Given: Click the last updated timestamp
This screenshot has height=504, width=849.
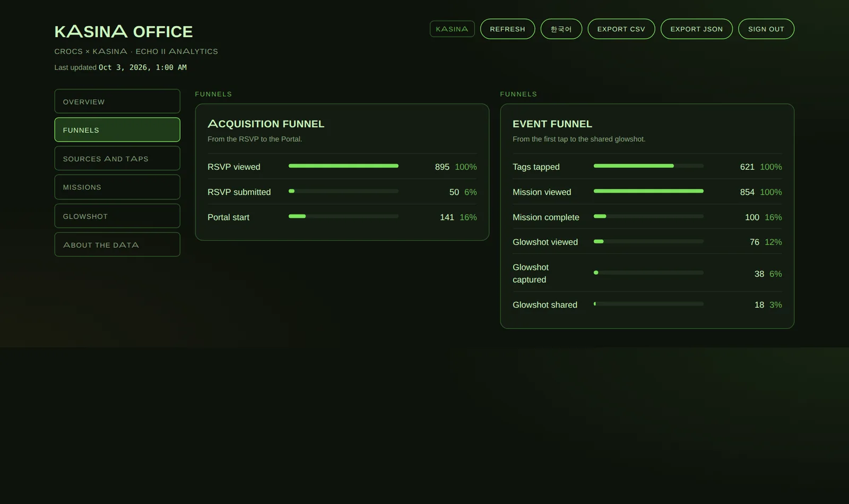Looking at the screenshot, I should (143, 67).
